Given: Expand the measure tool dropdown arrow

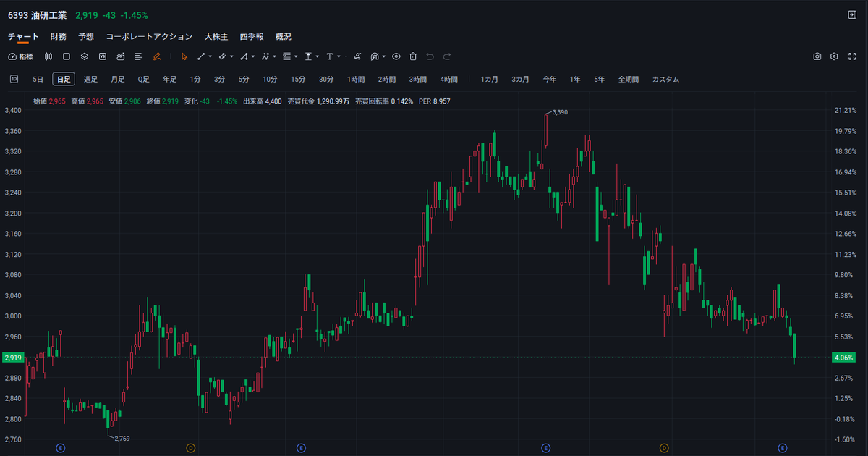Looking at the screenshot, I should coord(317,56).
